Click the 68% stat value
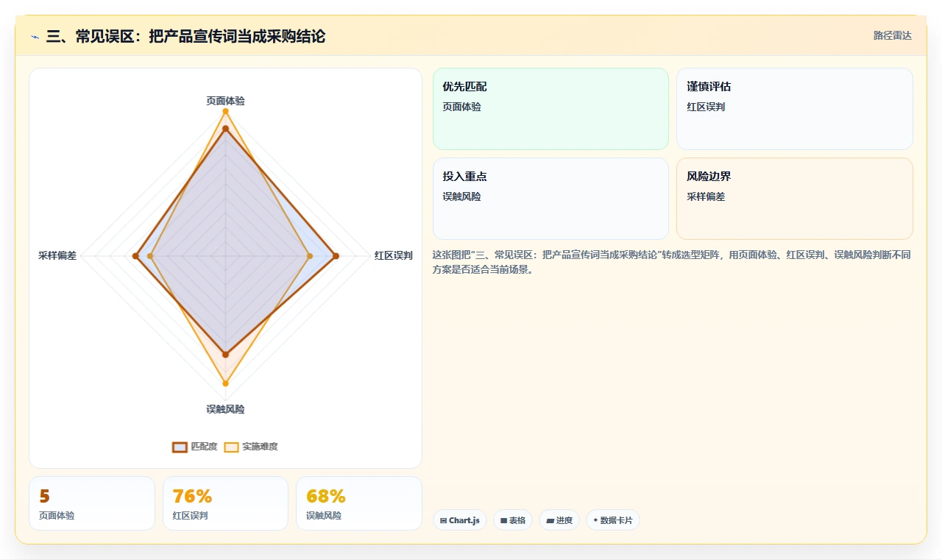This screenshot has height=560, width=942. coord(326,497)
